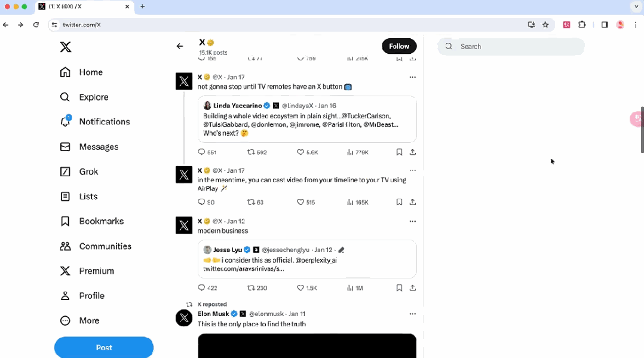The height and width of the screenshot is (358, 644).
Task: Follow the X account
Action: click(399, 47)
